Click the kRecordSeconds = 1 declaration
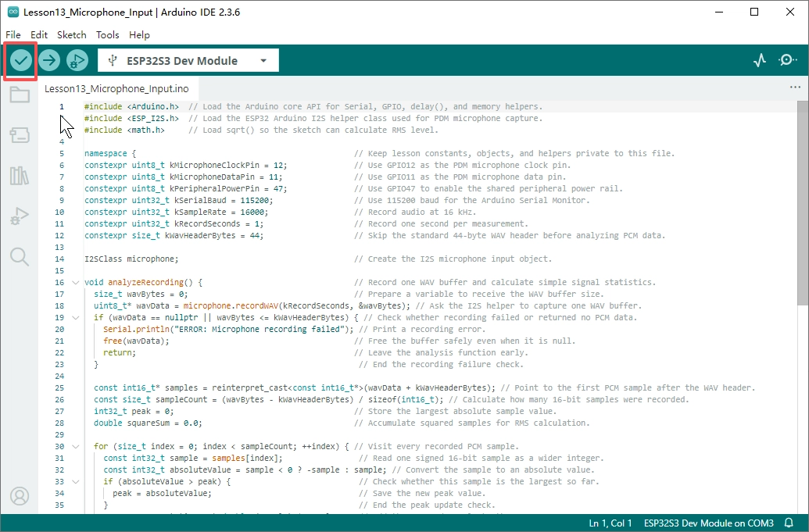 [174, 223]
